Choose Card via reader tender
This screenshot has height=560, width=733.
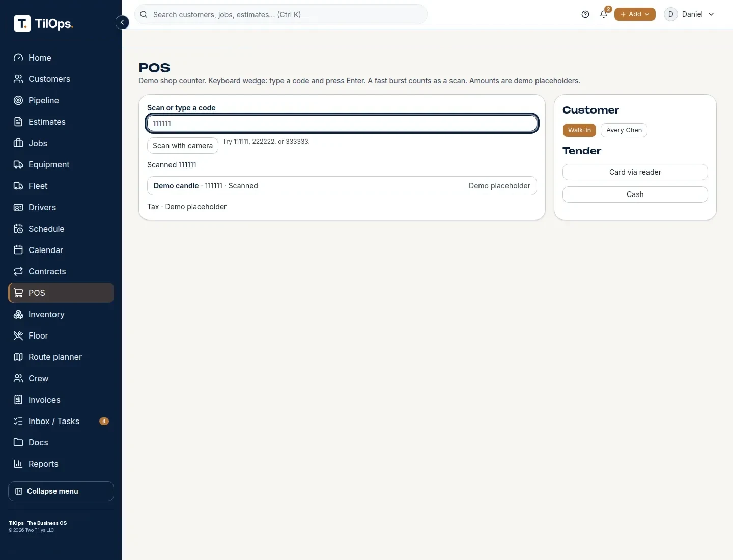pos(635,172)
